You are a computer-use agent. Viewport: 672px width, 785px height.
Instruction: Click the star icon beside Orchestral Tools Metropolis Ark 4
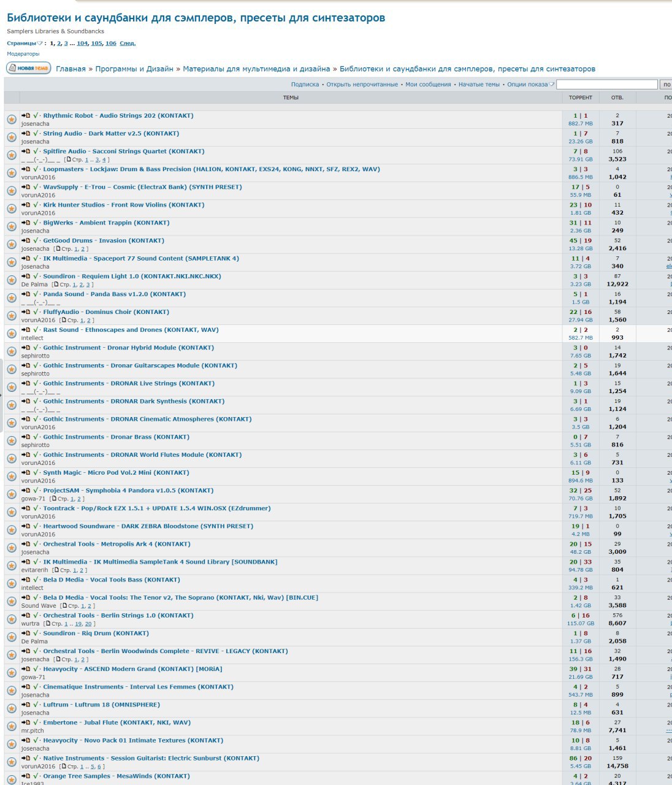(x=12, y=548)
